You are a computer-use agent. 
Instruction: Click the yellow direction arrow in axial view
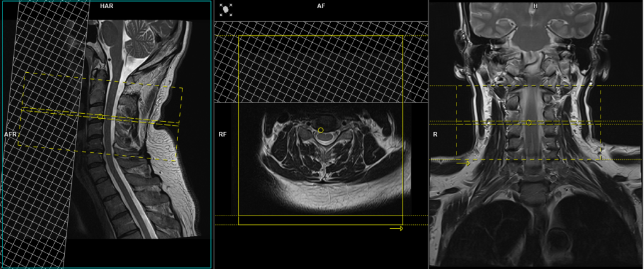[x=396, y=228]
